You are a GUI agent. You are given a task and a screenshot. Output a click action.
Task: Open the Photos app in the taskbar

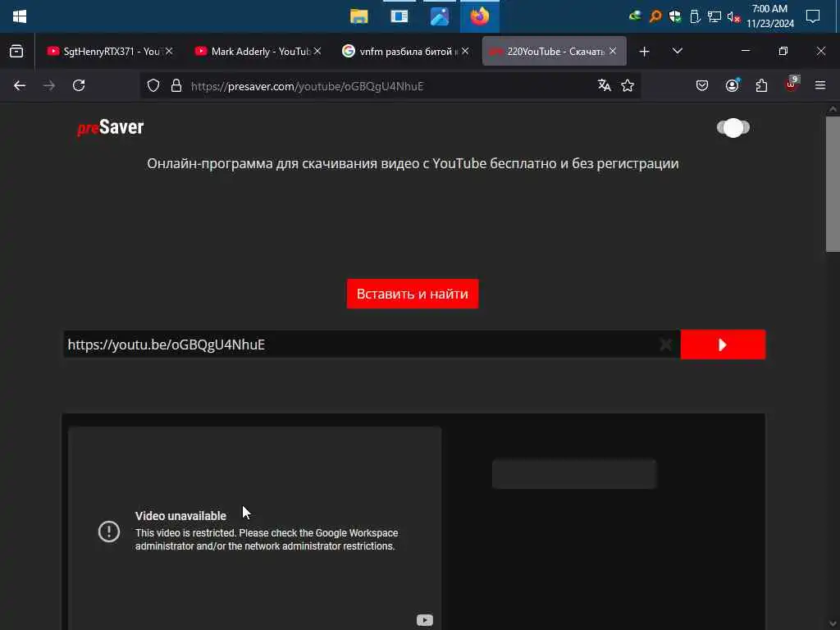[440, 16]
